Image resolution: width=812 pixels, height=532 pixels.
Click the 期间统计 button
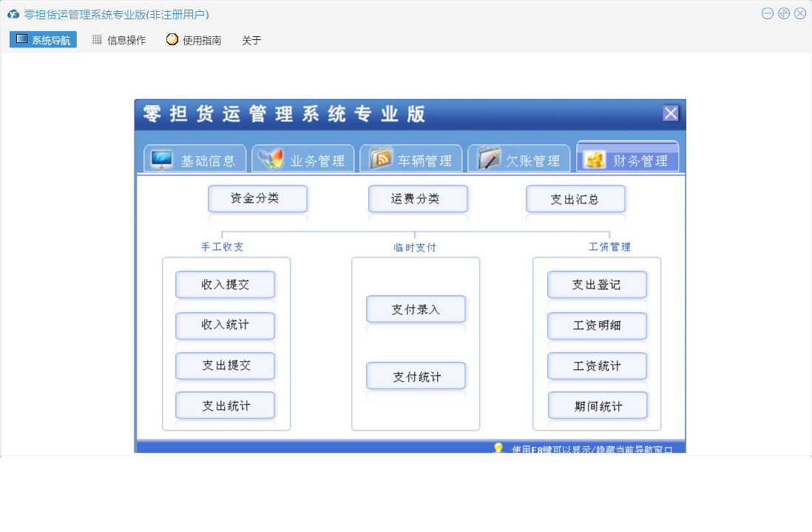598,405
